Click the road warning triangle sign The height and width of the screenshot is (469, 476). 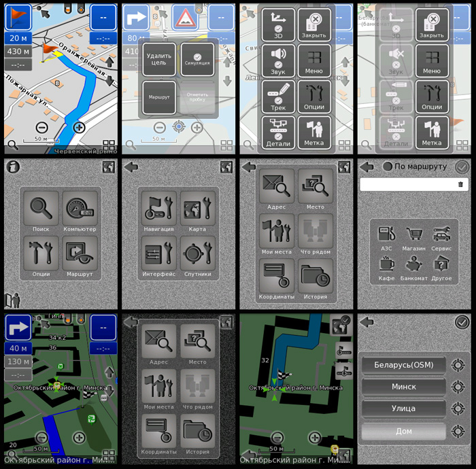point(185,16)
